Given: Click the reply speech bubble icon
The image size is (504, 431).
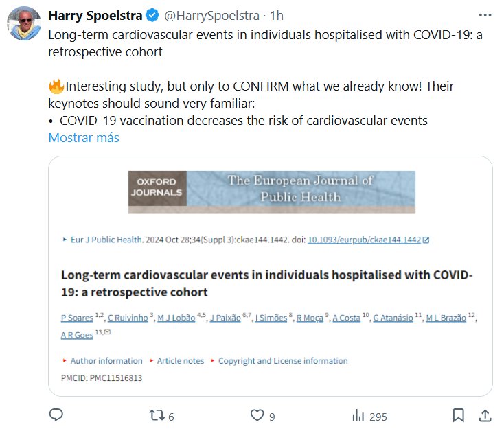Looking at the screenshot, I should pyautogui.click(x=57, y=415).
